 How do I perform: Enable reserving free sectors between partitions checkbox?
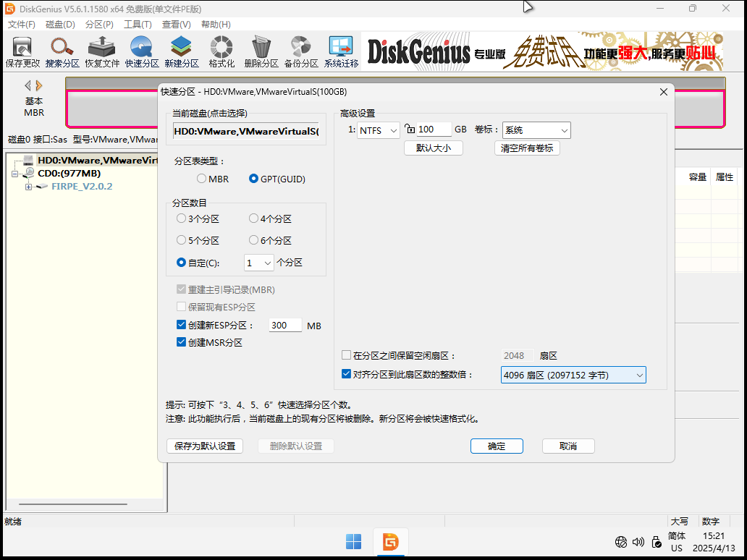347,356
